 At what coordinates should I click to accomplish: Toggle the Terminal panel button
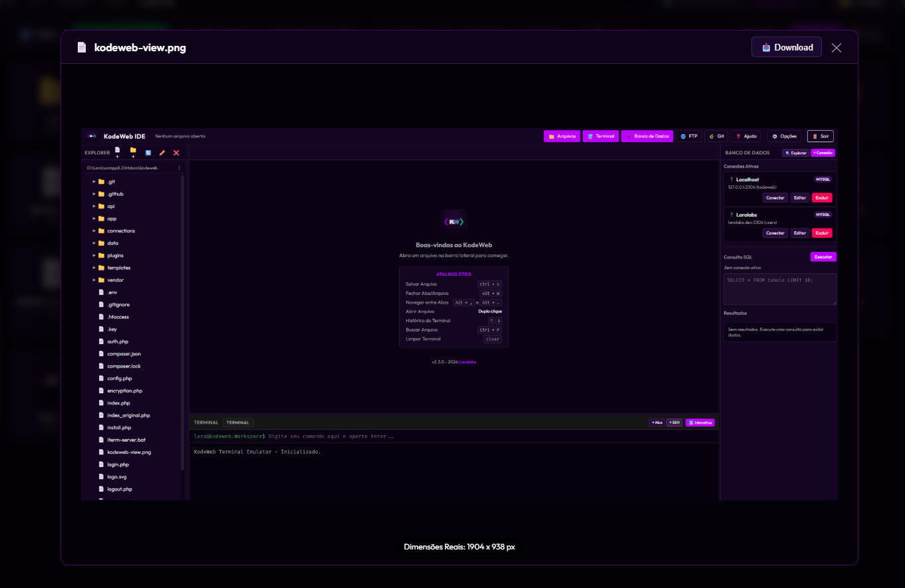(600, 136)
